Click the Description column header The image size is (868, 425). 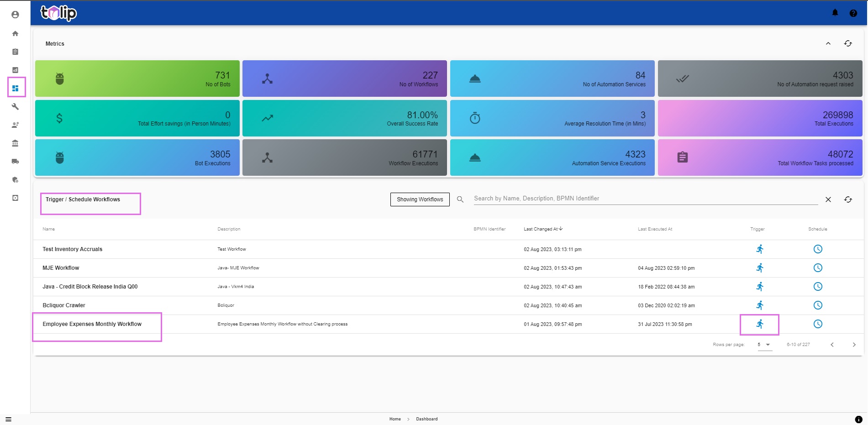click(x=229, y=229)
